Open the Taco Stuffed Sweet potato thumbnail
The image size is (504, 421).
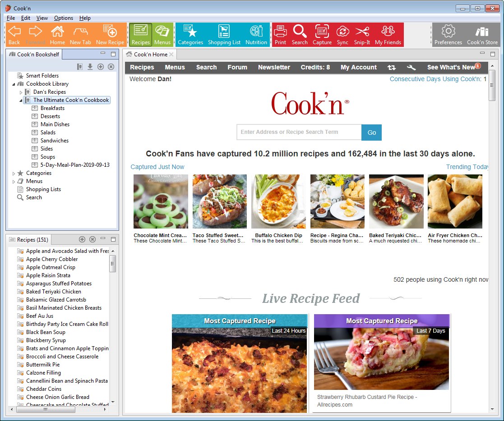point(220,201)
